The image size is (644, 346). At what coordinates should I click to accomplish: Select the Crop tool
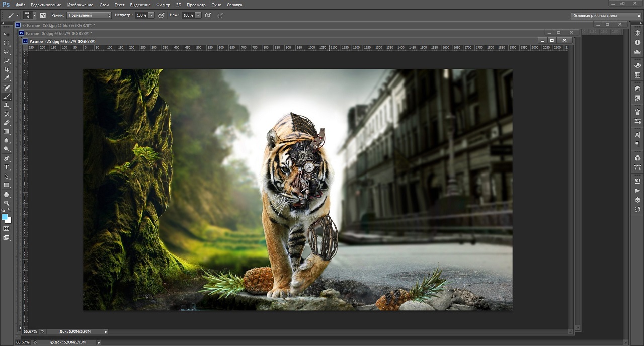[x=7, y=69]
